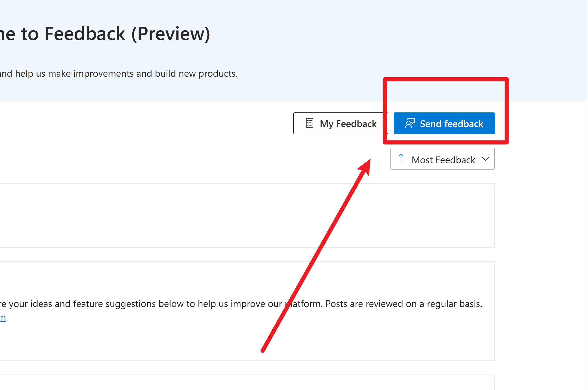Open the My Feedback page

click(340, 123)
